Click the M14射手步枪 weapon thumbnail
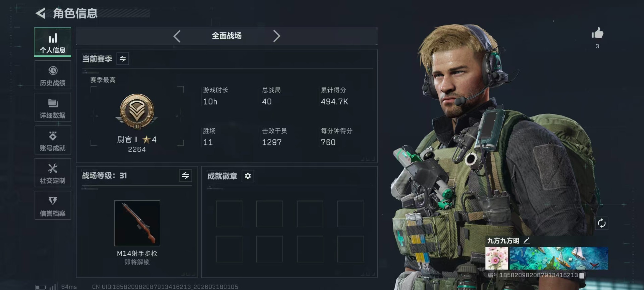644x290 pixels. (137, 223)
